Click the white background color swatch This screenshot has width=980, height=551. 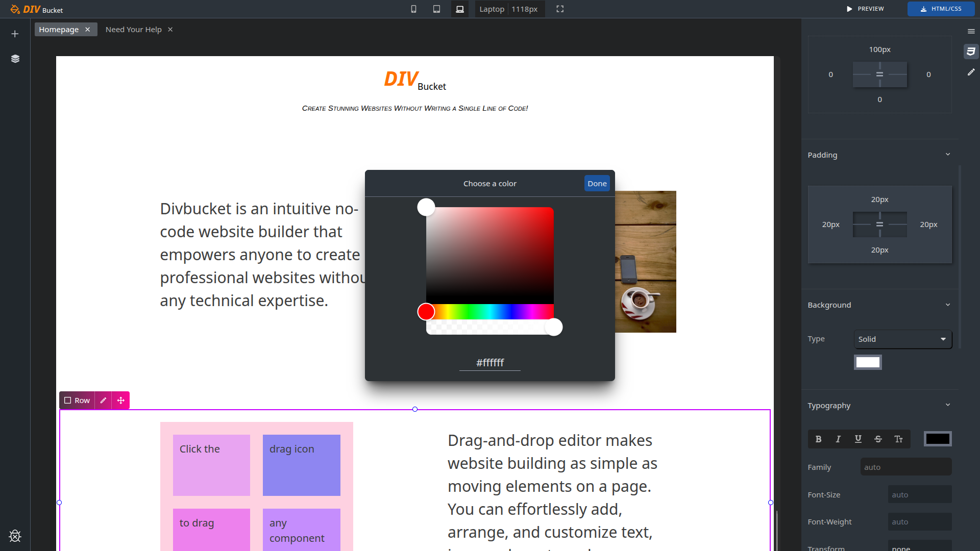coord(868,362)
